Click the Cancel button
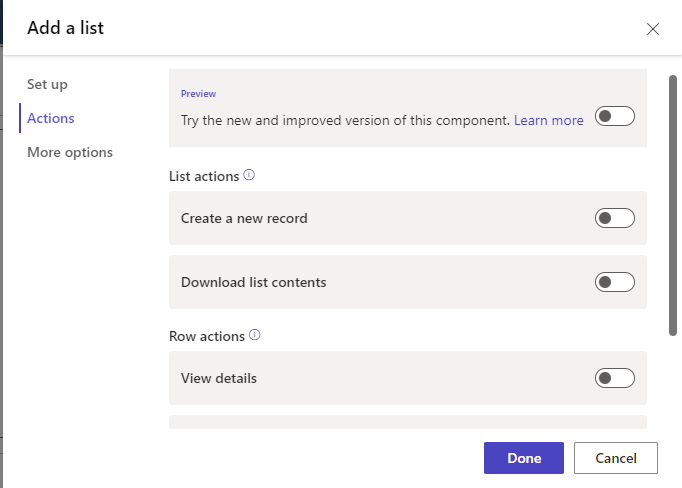682x488 pixels. pos(615,458)
